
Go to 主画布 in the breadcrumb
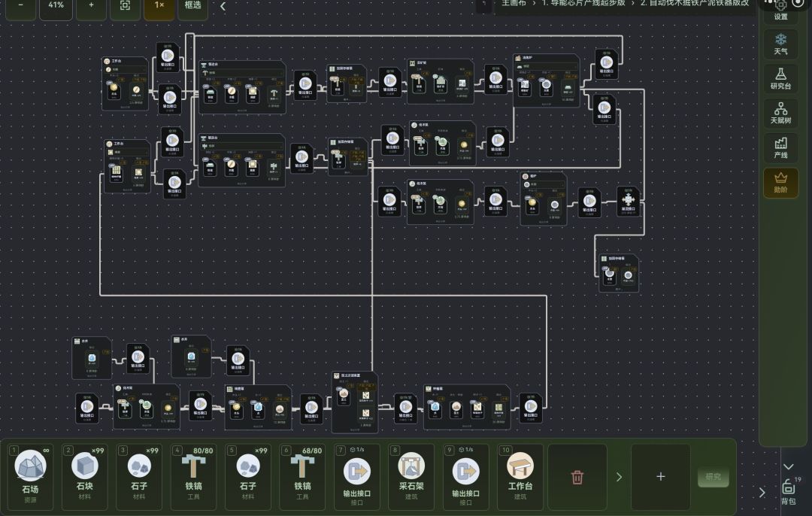(x=514, y=3)
